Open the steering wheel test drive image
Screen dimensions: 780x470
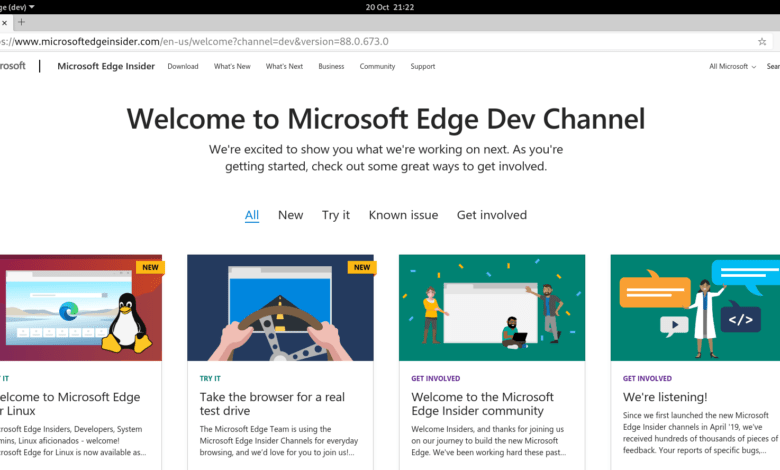(x=281, y=308)
